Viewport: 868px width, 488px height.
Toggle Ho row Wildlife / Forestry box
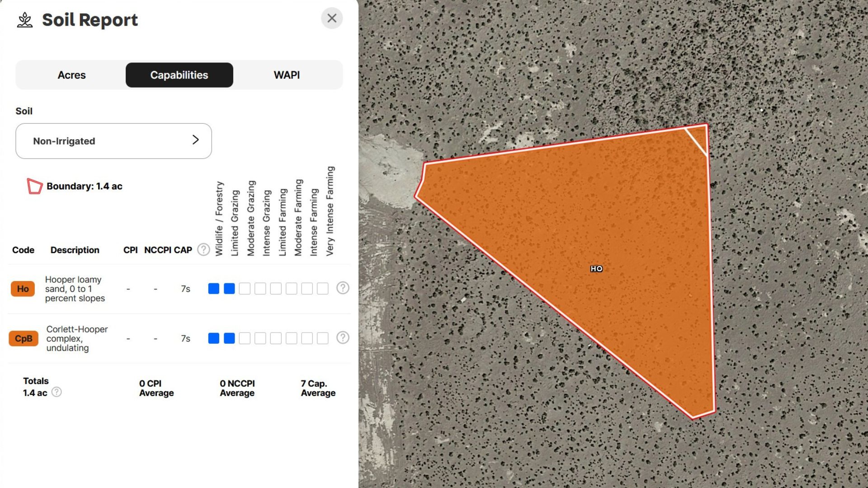214,289
